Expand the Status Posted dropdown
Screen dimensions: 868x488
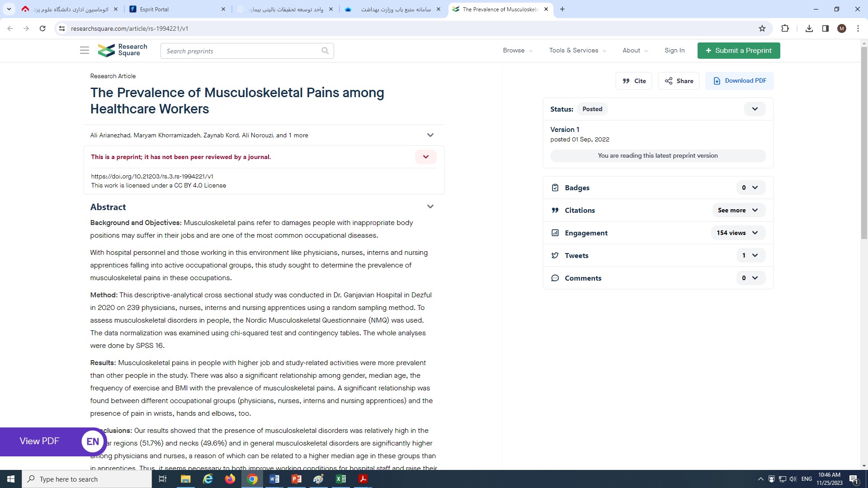point(755,109)
